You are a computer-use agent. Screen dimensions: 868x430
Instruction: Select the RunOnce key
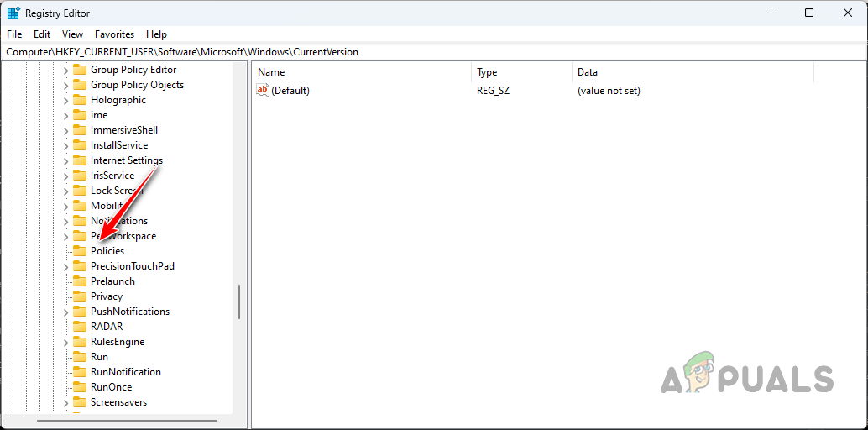112,387
